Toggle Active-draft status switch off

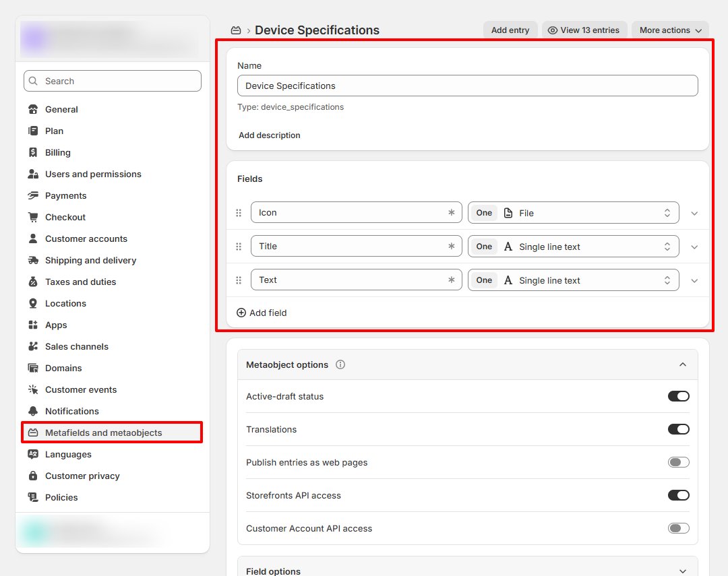tap(678, 396)
